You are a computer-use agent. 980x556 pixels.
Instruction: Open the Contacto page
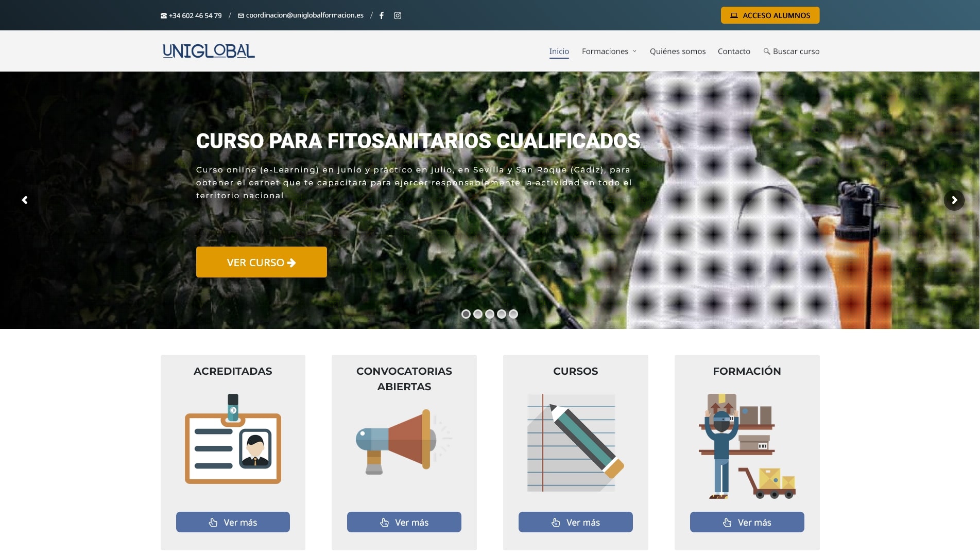(734, 51)
